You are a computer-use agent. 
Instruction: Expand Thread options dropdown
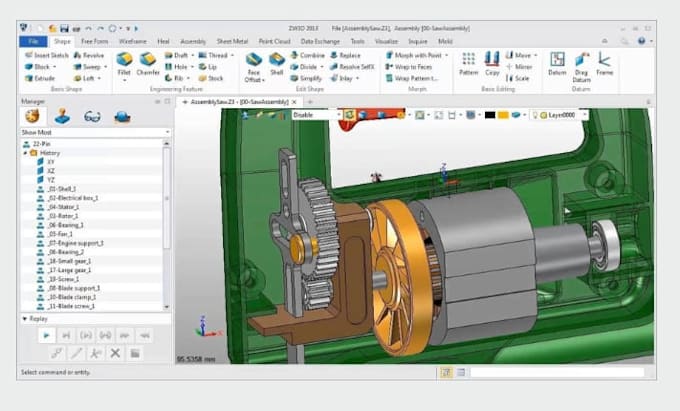232,55
